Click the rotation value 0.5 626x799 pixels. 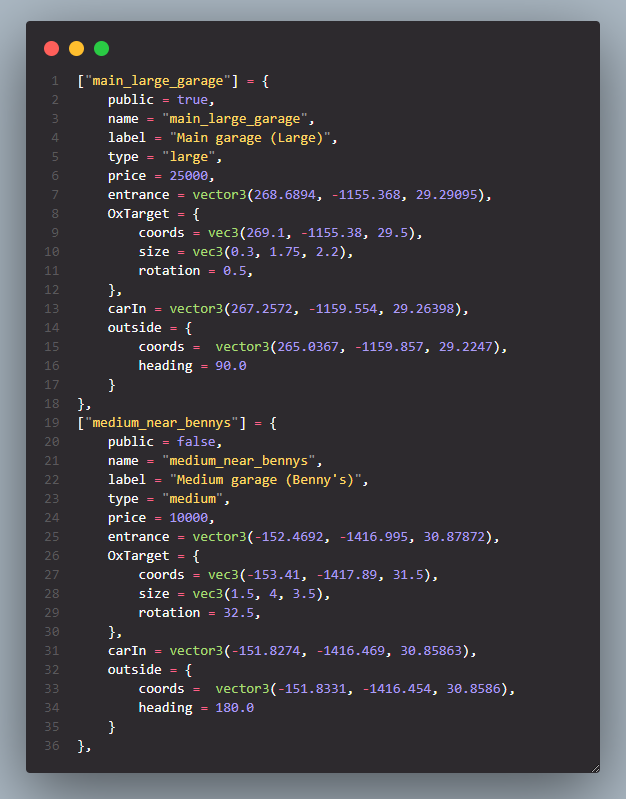(234, 271)
